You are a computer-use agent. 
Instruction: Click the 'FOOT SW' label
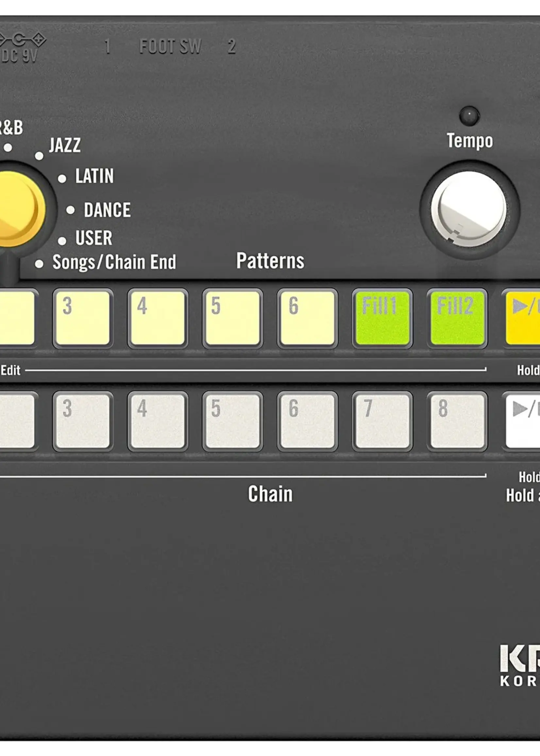tap(170, 46)
